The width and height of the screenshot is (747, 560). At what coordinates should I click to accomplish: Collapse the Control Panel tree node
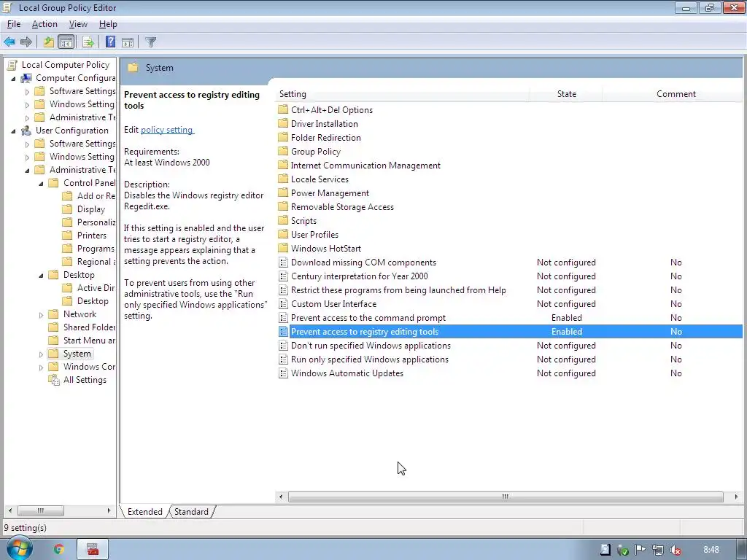click(x=41, y=183)
